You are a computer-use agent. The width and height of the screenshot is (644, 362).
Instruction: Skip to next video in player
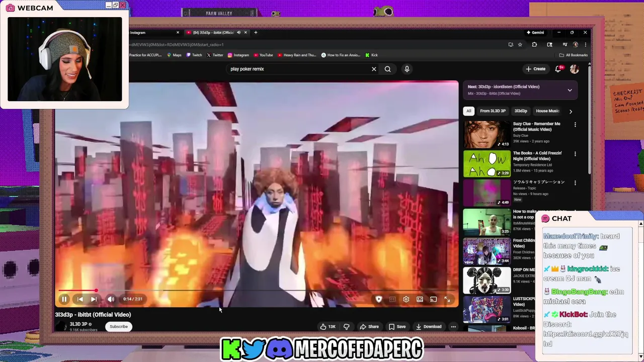(x=94, y=299)
